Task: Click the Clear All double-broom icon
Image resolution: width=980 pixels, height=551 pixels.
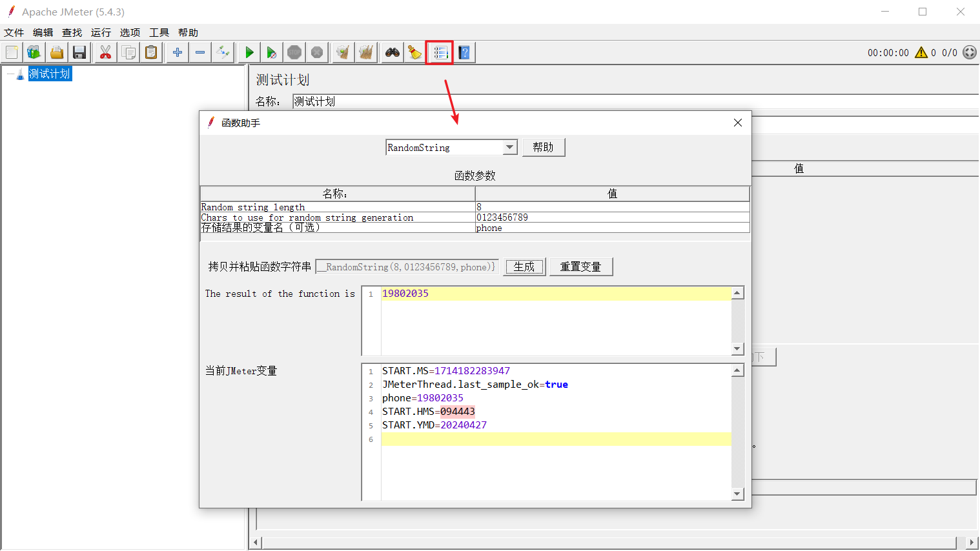Action: pos(366,52)
